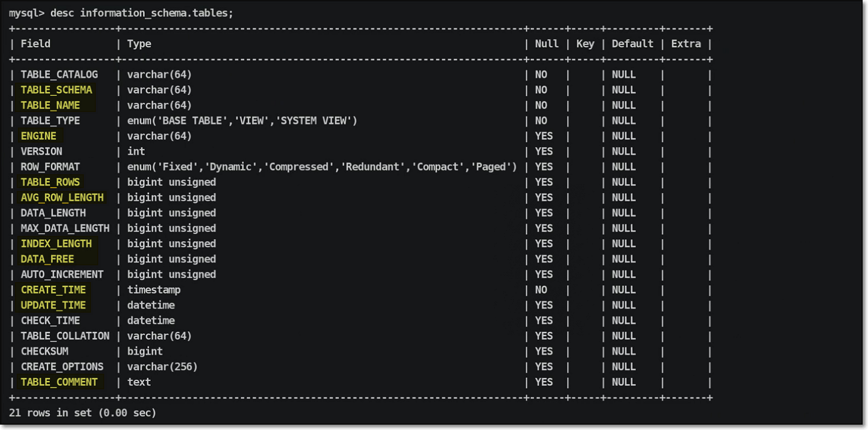Click the "21 rows in set" result line
Image resolution: width=868 pixels, height=430 pixels.
82,413
